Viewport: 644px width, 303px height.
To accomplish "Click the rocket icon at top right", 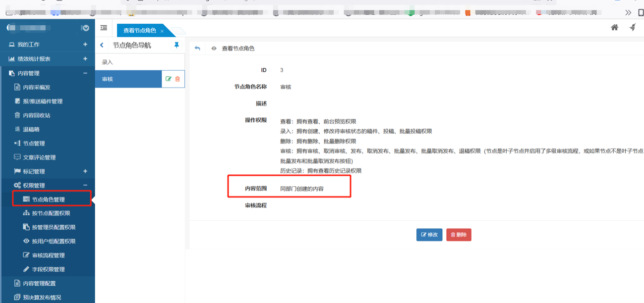I will [x=633, y=28].
